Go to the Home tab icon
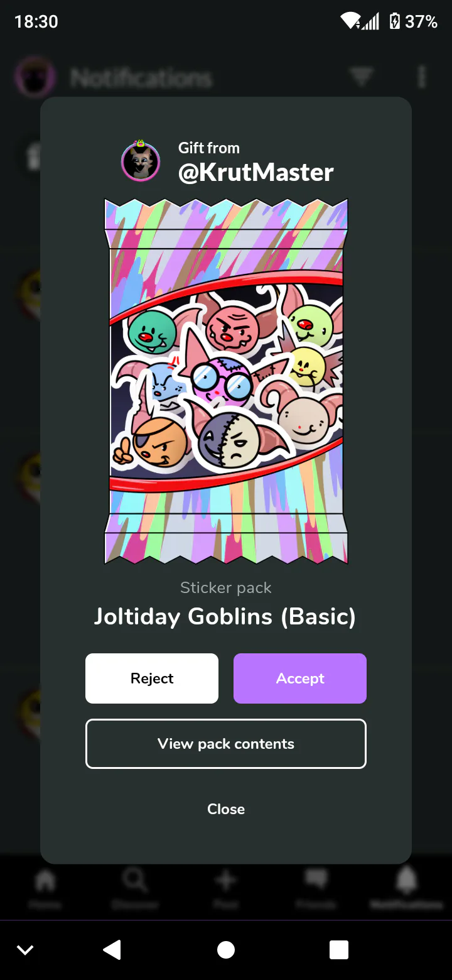The width and height of the screenshot is (452, 980). tap(45, 881)
